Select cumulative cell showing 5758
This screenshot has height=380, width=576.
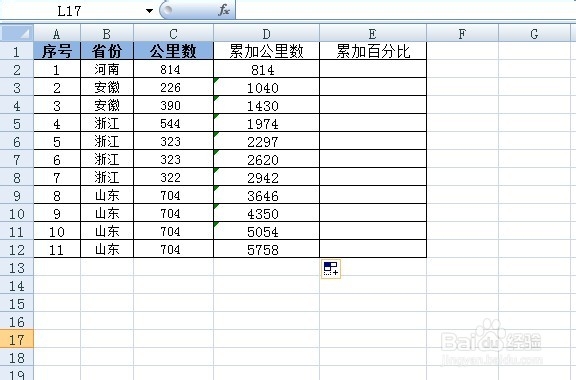pos(267,249)
